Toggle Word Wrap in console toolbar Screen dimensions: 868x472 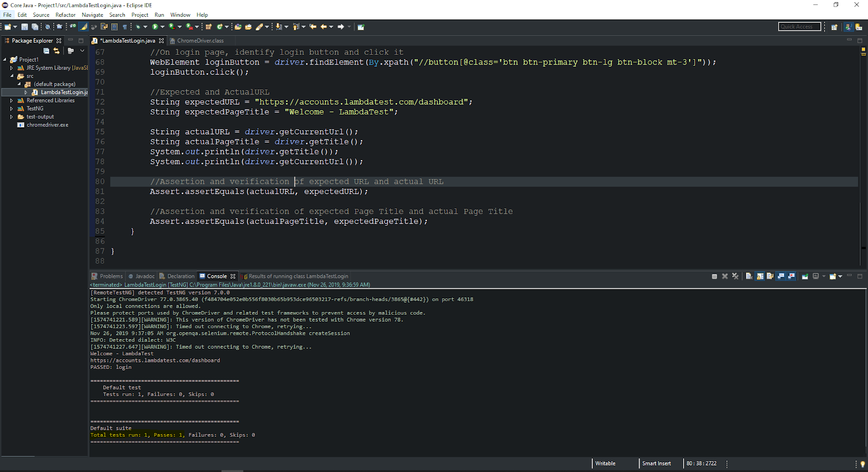pos(770,276)
